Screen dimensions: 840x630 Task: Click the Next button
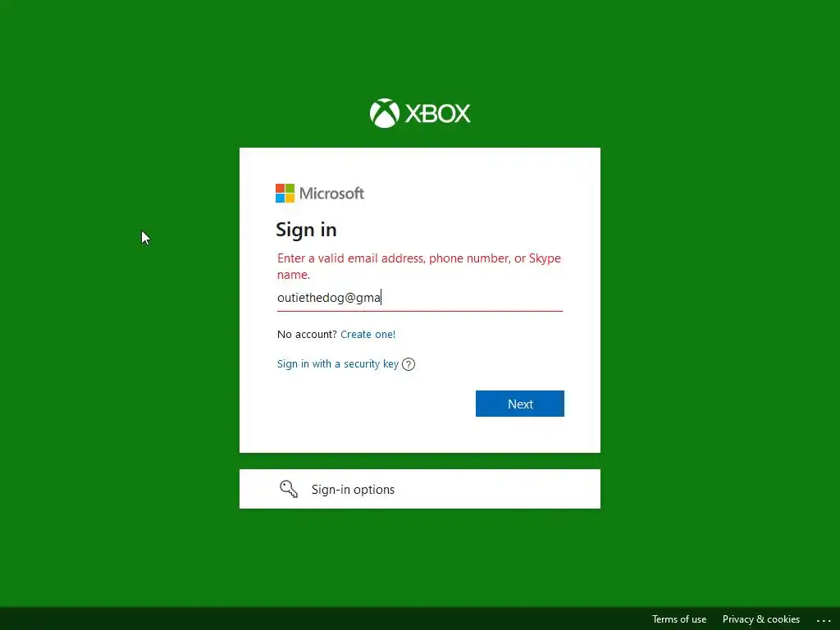coord(519,404)
